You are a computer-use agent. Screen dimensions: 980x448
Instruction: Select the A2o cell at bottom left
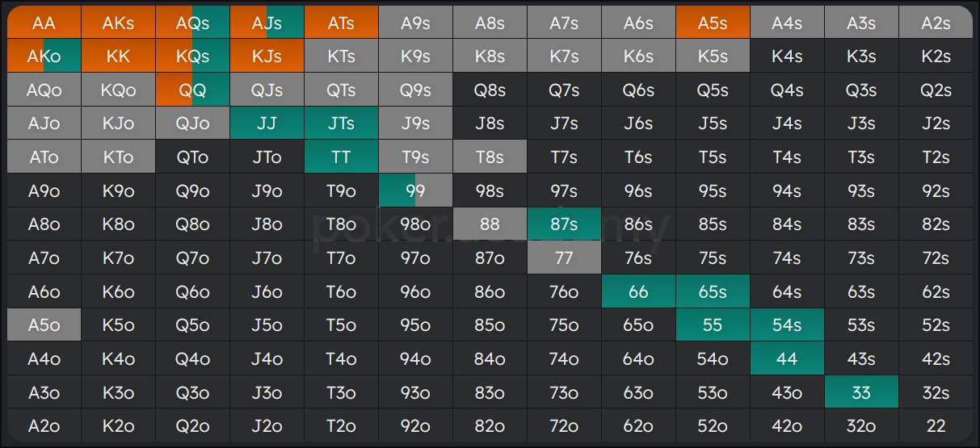[44, 426]
